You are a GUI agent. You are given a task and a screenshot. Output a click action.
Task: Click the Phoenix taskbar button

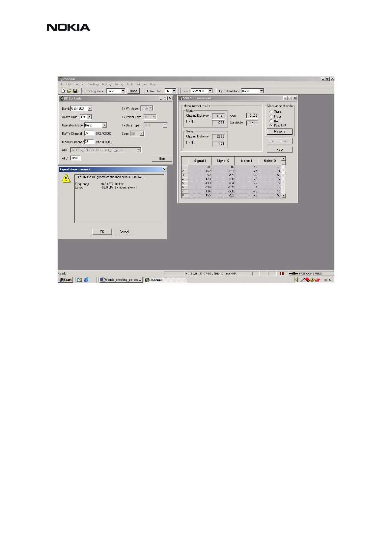pyautogui.click(x=165, y=280)
